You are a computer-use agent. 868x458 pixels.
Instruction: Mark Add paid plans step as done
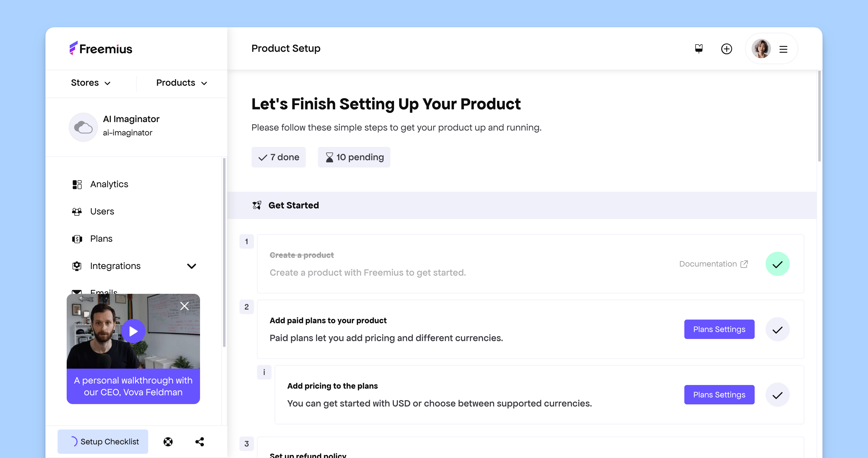(777, 329)
